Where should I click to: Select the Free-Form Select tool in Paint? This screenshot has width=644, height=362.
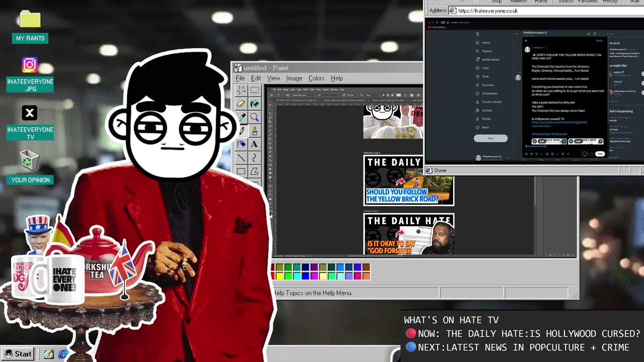pyautogui.click(x=242, y=90)
